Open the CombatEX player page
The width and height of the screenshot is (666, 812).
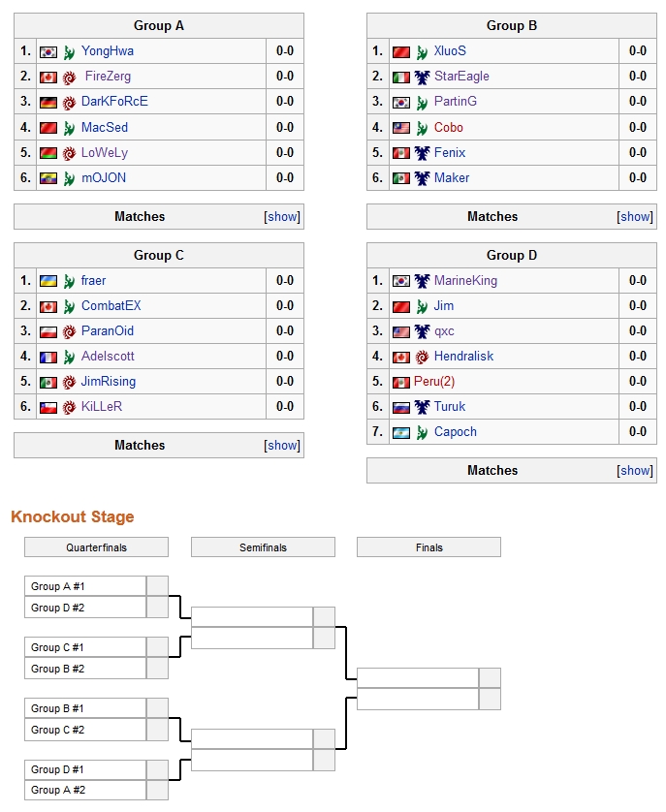click(x=111, y=306)
